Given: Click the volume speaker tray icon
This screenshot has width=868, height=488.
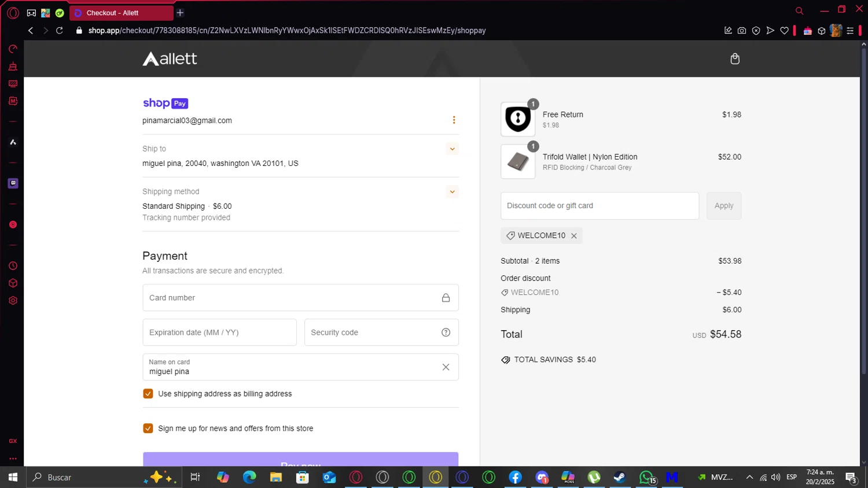Looking at the screenshot, I should click(775, 477).
